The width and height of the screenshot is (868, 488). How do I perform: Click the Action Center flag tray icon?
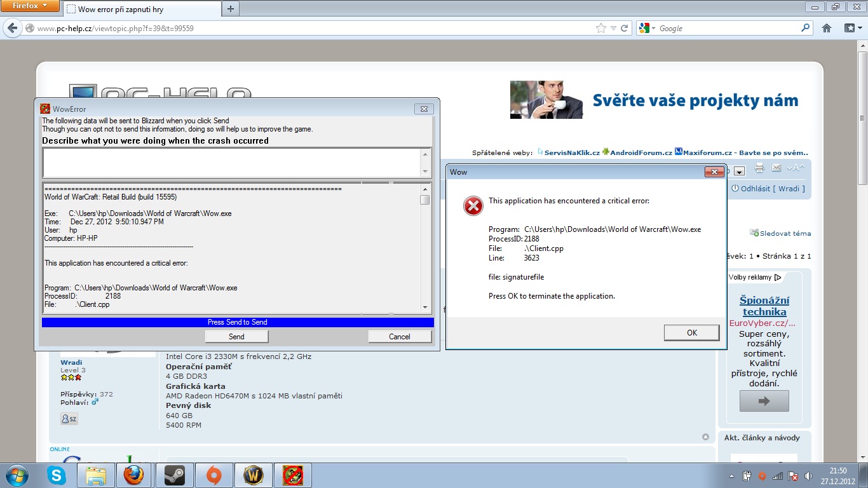[x=792, y=476]
